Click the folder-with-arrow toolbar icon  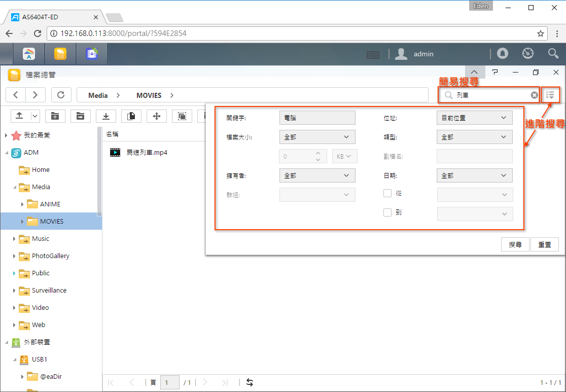click(81, 116)
